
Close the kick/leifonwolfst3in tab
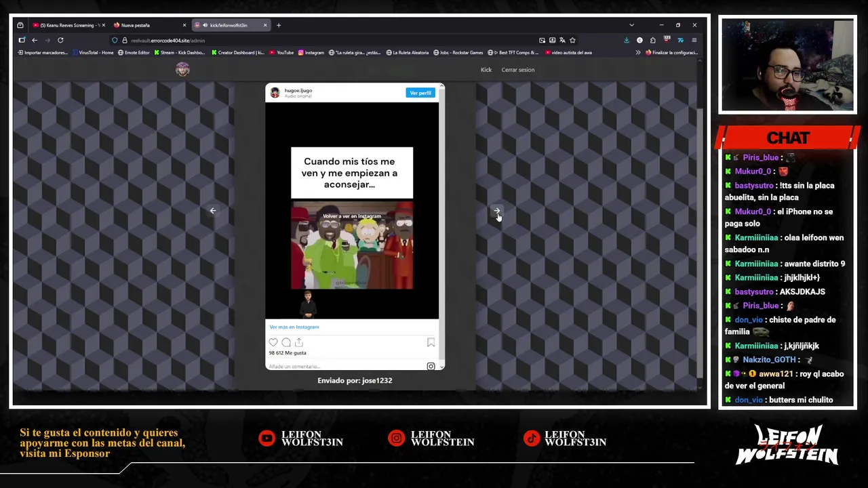tap(265, 25)
